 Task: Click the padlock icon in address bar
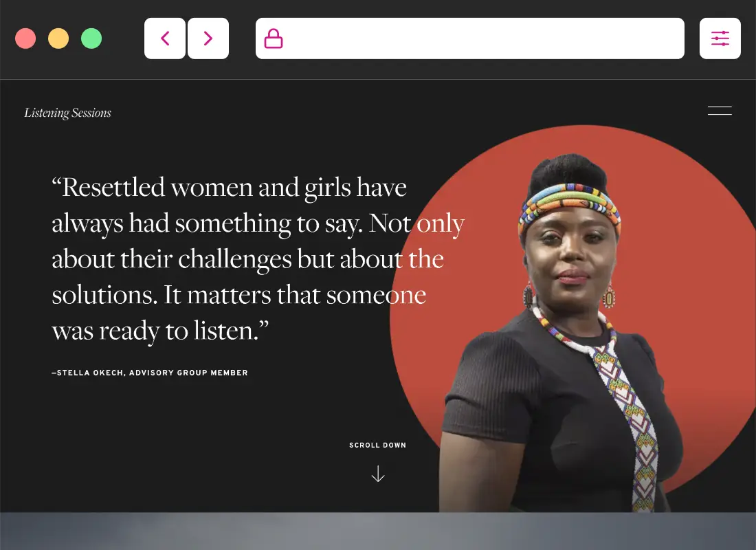(274, 38)
